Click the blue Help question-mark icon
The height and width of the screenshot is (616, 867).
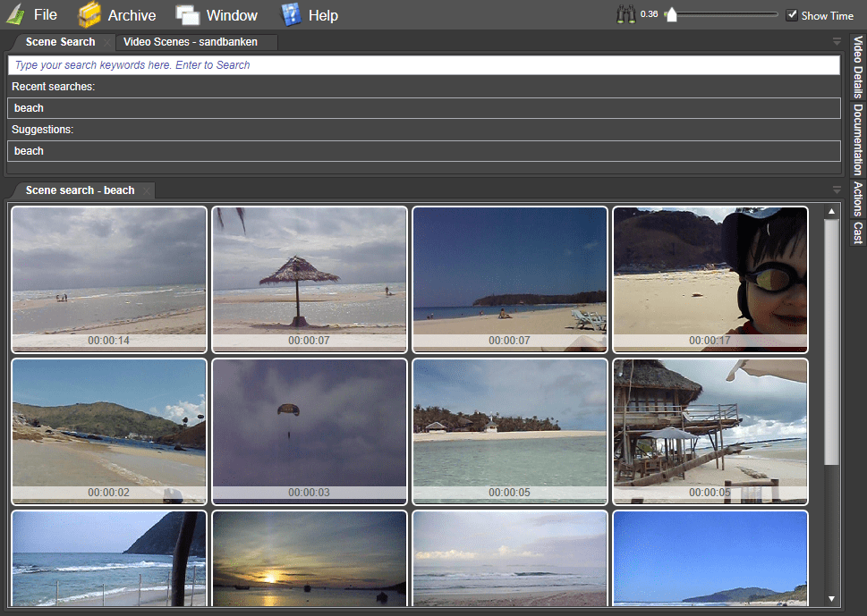point(291,14)
